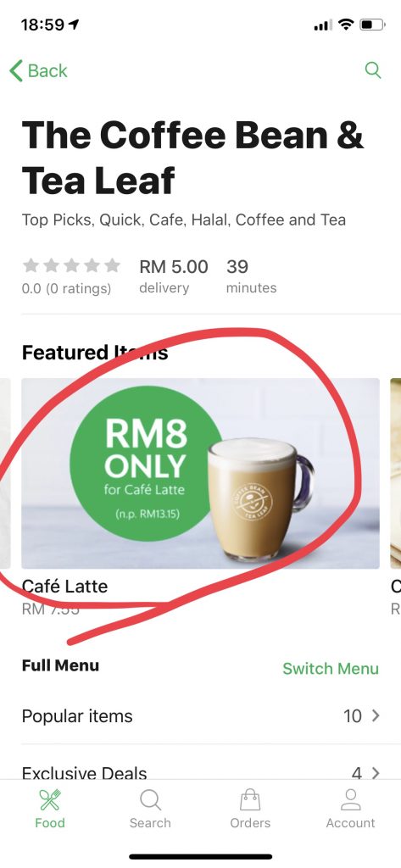401x868 pixels.
Task: Tap the Wi-Fi status icon
Action: click(346, 25)
